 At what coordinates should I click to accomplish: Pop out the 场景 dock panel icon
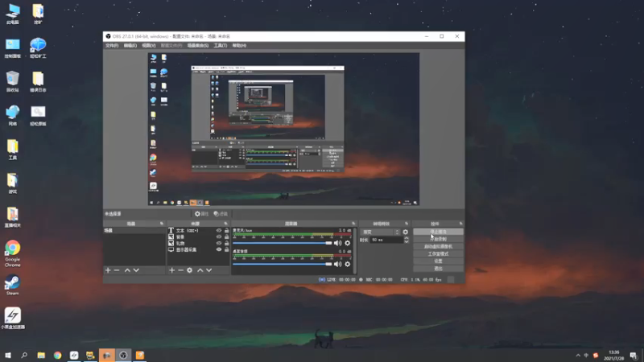coord(162,224)
